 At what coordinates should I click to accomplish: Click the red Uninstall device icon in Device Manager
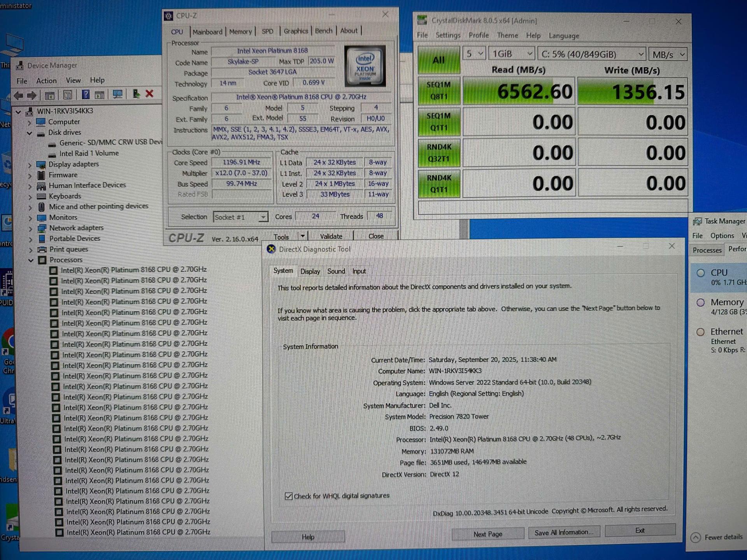149,94
